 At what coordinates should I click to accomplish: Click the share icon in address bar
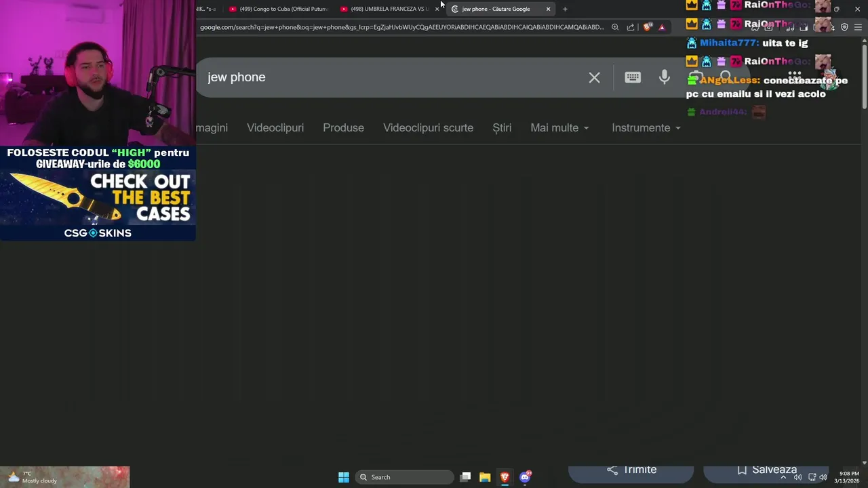[x=631, y=27]
